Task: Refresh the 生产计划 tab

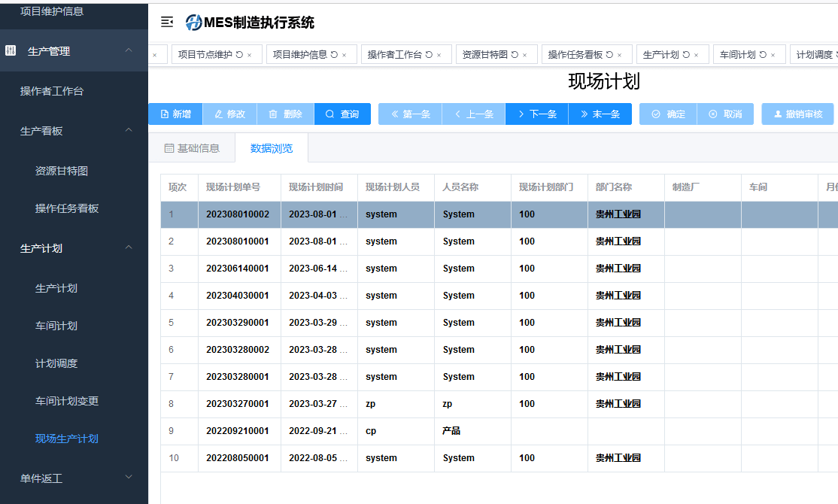Action: [x=686, y=54]
